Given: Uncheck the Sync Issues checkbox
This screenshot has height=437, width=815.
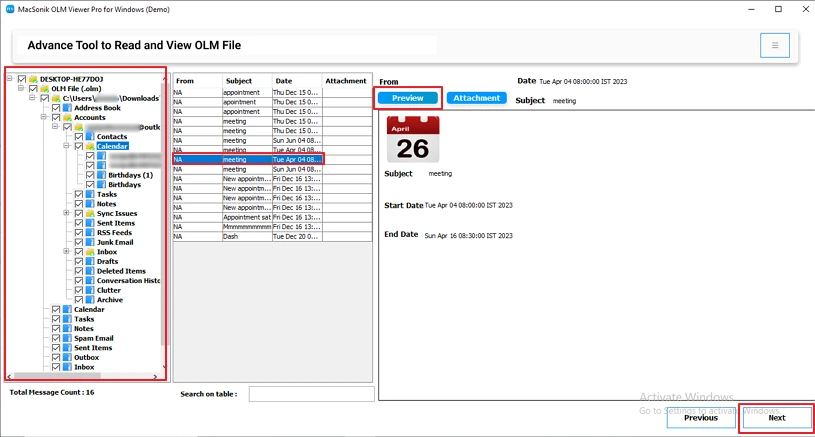Looking at the screenshot, I should point(79,214).
